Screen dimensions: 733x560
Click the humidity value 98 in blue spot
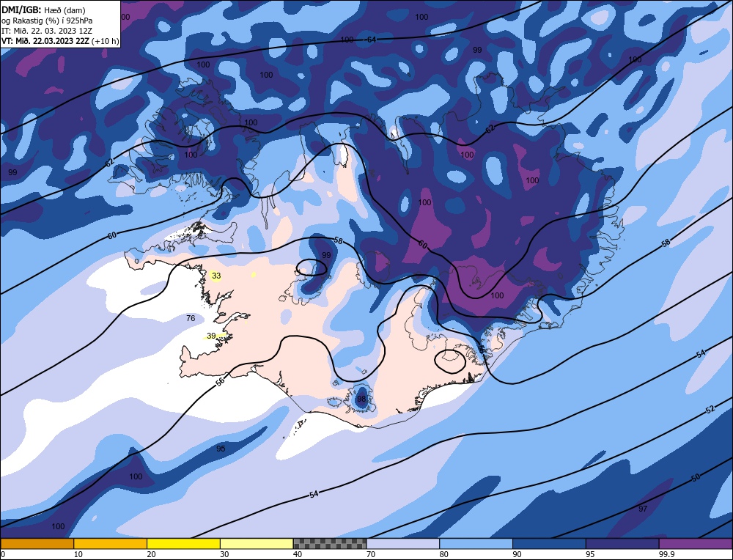[361, 399]
